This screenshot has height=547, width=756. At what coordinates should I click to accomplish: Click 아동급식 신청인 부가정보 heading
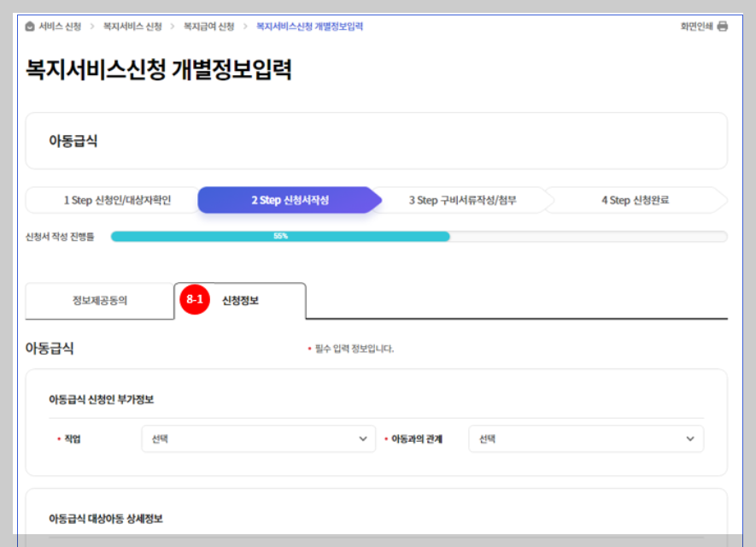click(x=102, y=399)
